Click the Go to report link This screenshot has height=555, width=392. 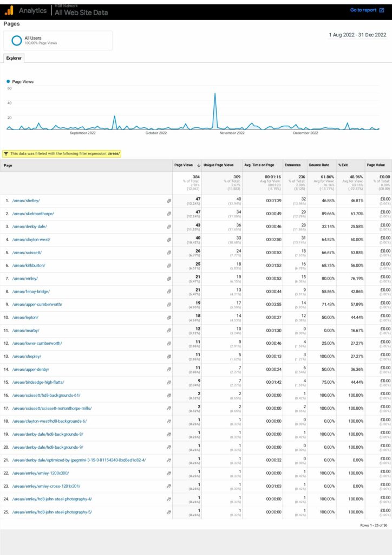[x=363, y=10]
